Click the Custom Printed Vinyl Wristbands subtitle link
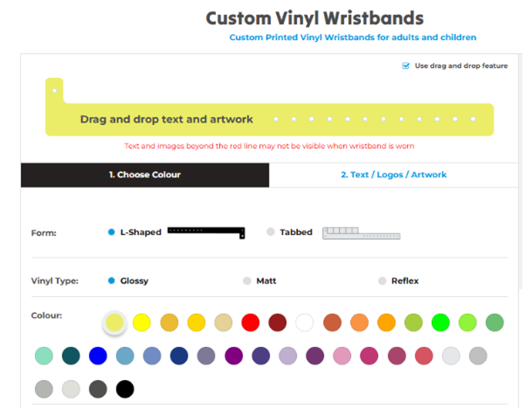Viewport: 530px width, 420px height. [x=352, y=38]
